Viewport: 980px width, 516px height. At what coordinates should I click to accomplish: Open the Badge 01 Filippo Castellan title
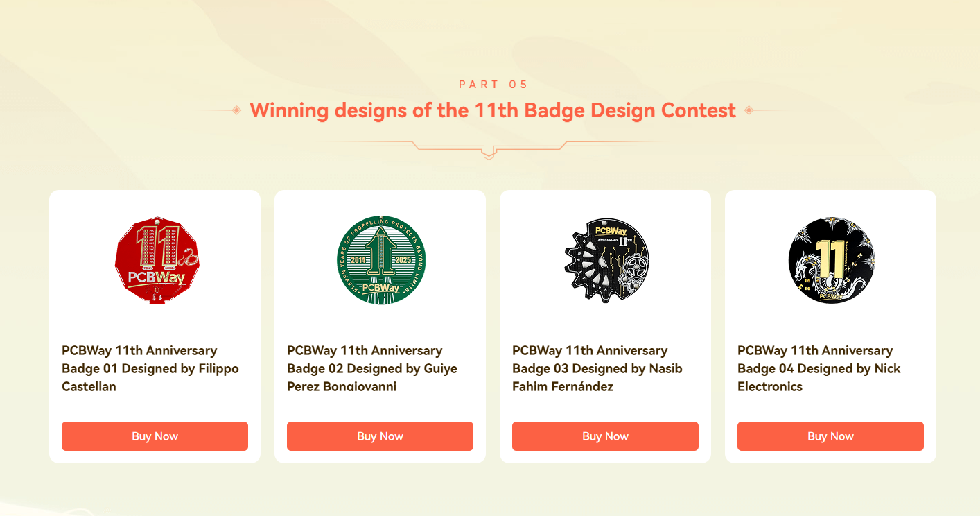coord(150,368)
